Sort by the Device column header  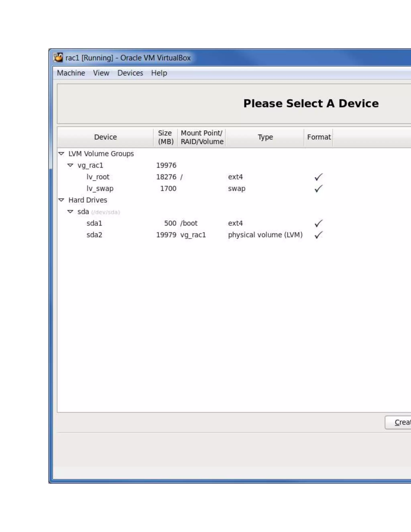pyautogui.click(x=105, y=137)
